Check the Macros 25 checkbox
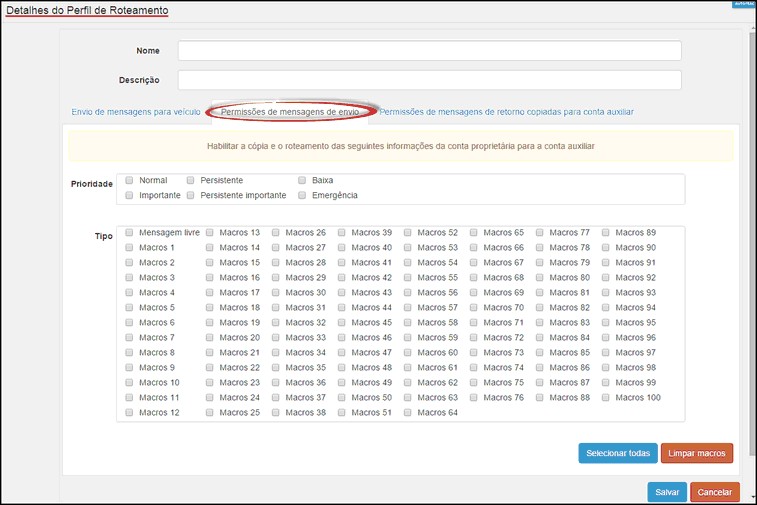The width and height of the screenshot is (757, 505). point(209,412)
